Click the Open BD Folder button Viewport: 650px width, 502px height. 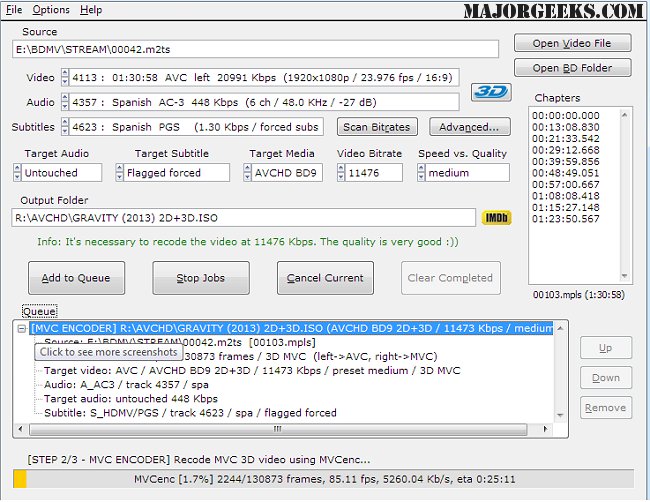tap(572, 68)
